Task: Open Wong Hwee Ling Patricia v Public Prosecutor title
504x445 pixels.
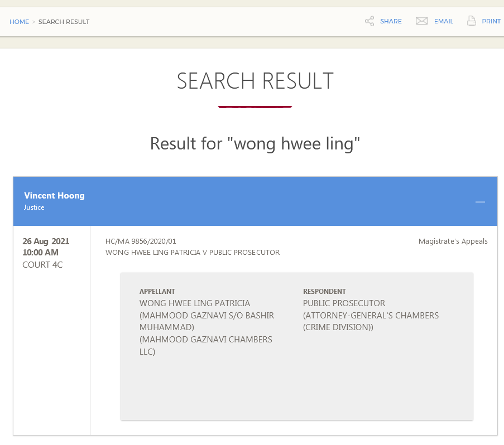Action: point(193,253)
